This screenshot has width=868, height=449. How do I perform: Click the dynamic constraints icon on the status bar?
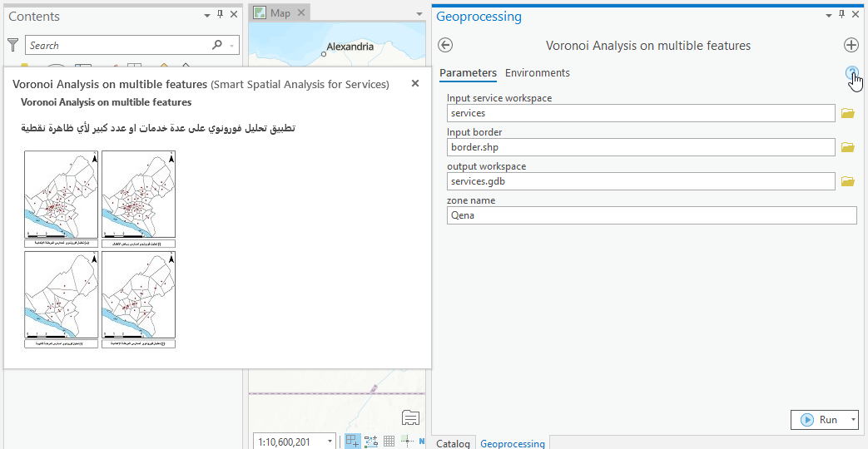[371, 441]
